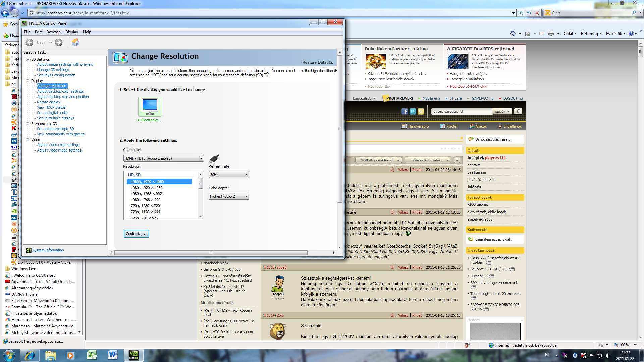Image resolution: width=644 pixels, height=362 pixels.
Task: Click the HDMI connector plug icon
Action: [214, 158]
